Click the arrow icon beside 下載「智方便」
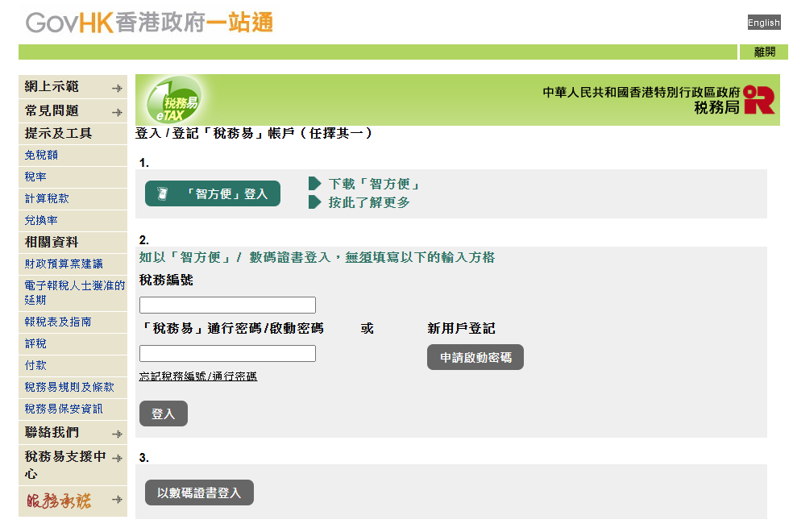Screen dimensions: 793x532 coord(315,184)
